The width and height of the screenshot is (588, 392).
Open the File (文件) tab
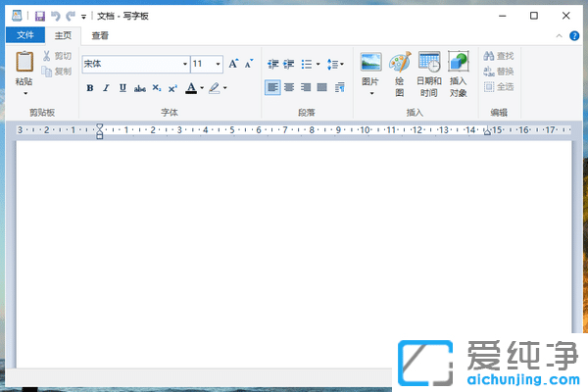[25, 35]
